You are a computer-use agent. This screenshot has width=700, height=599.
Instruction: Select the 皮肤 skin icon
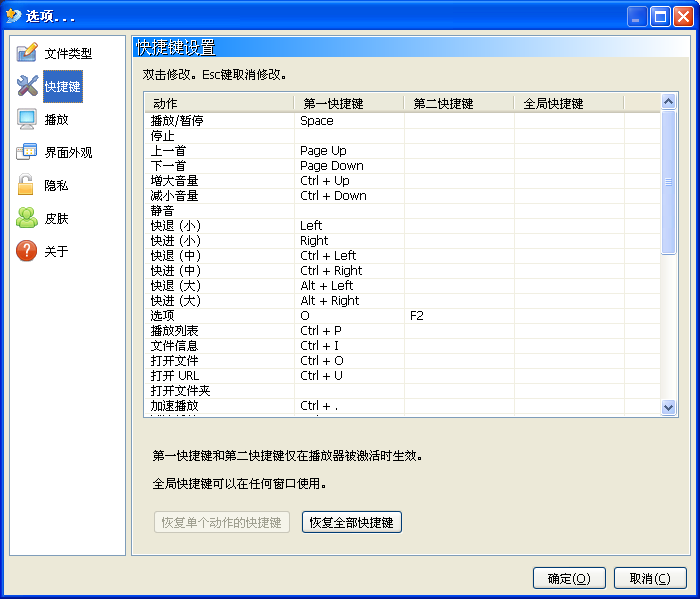click(x=27, y=218)
